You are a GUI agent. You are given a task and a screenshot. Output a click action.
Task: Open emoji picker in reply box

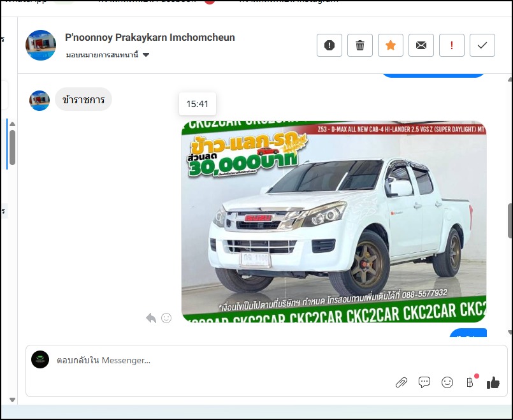(x=447, y=382)
